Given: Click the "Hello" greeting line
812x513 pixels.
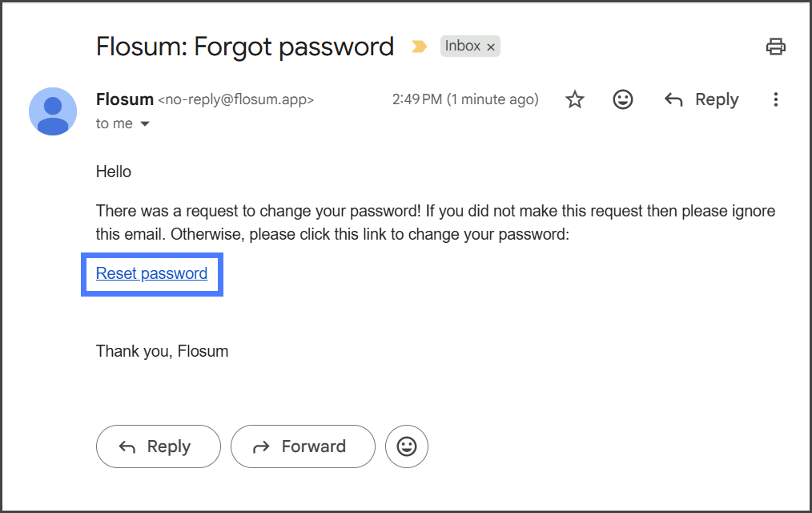Looking at the screenshot, I should pos(114,172).
